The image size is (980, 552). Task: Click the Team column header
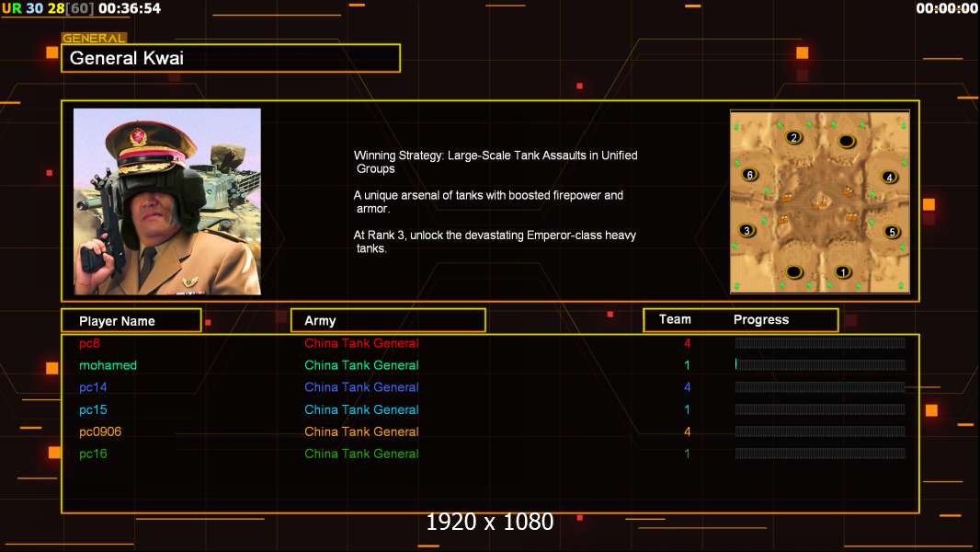(675, 319)
